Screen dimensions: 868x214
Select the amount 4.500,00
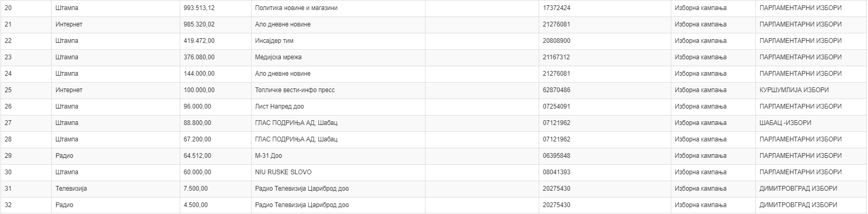196,205
